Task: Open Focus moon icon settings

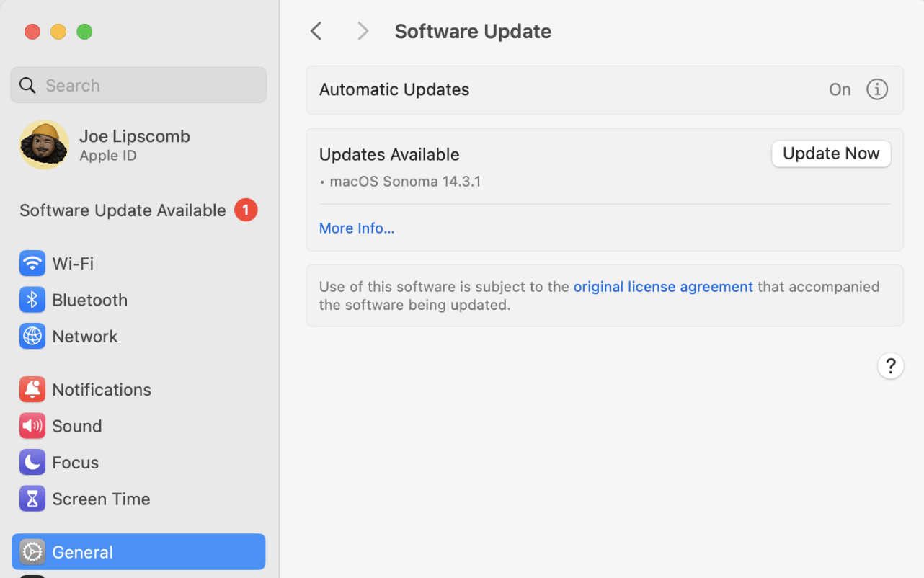Action: pyautogui.click(x=32, y=463)
